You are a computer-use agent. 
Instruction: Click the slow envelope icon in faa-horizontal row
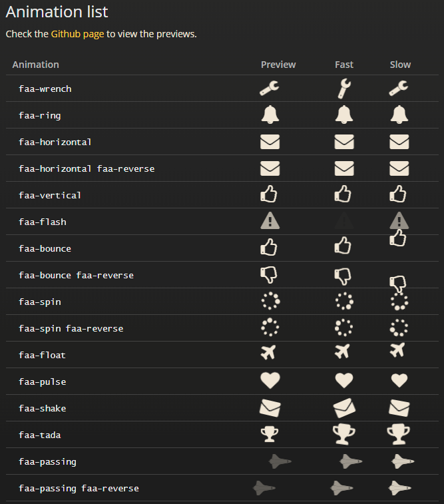point(399,142)
